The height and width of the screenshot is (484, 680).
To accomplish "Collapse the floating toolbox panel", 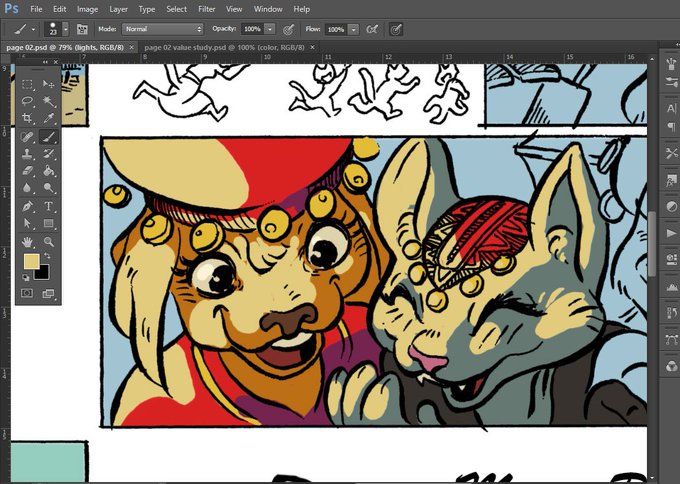I will tap(45, 62).
